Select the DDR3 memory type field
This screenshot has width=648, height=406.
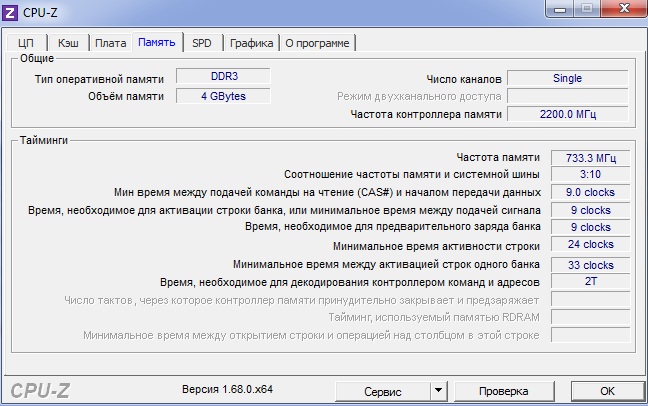[x=224, y=76]
